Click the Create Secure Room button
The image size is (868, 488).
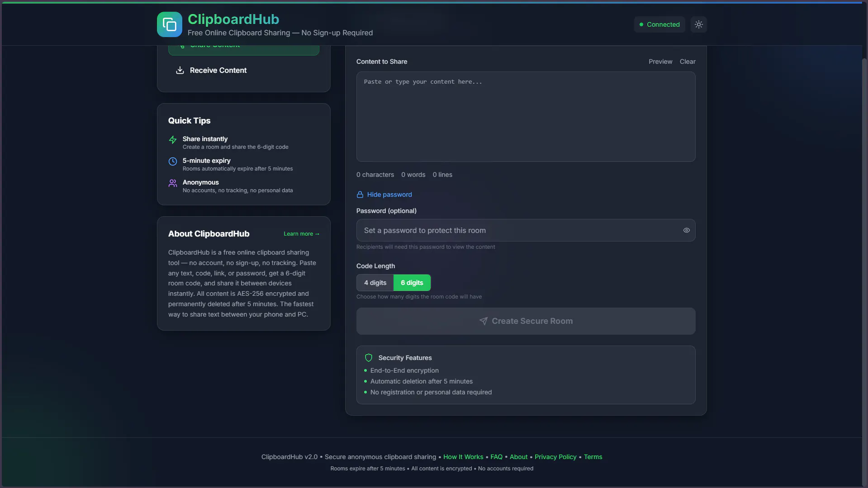click(x=526, y=321)
